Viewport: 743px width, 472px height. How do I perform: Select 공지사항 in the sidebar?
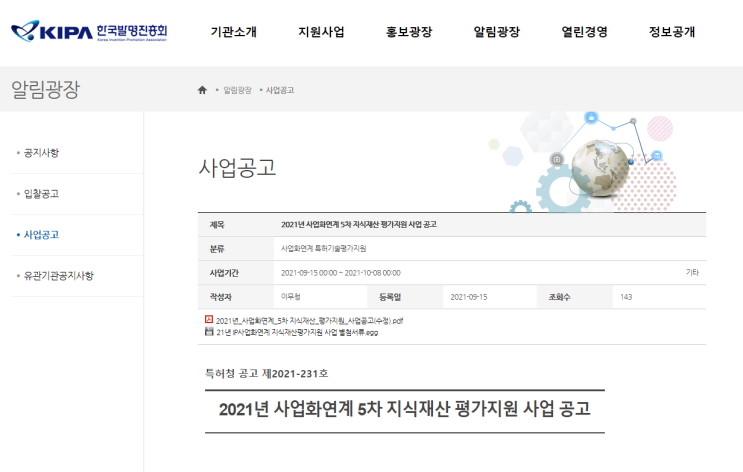(x=41, y=153)
